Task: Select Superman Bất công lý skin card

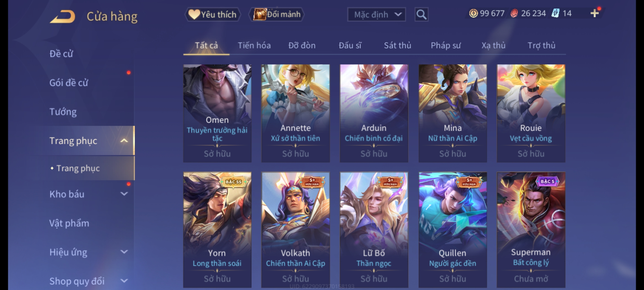Action: [x=531, y=230]
